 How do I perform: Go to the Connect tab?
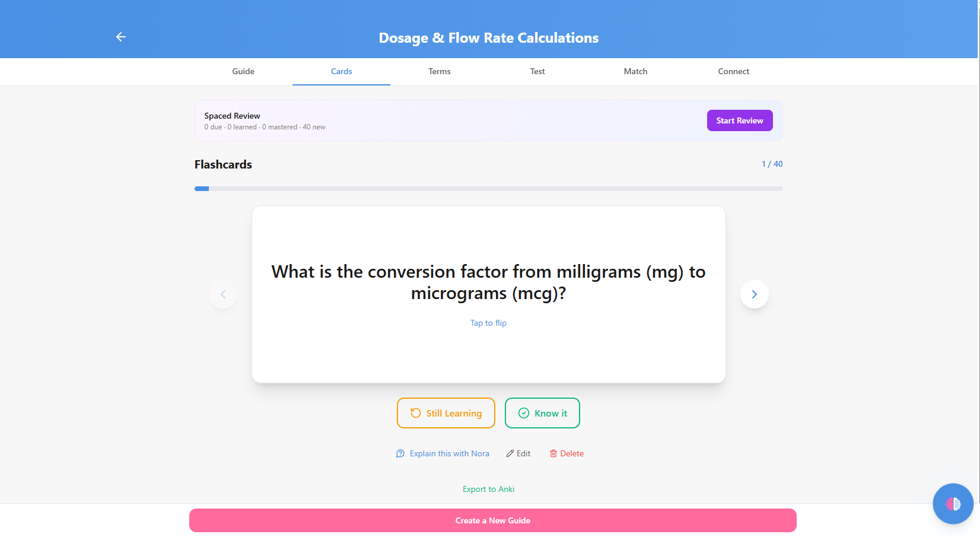[x=733, y=71]
